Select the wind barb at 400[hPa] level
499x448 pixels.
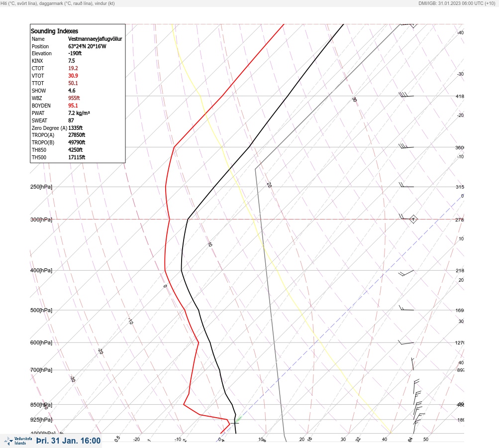pyautogui.click(x=406, y=273)
